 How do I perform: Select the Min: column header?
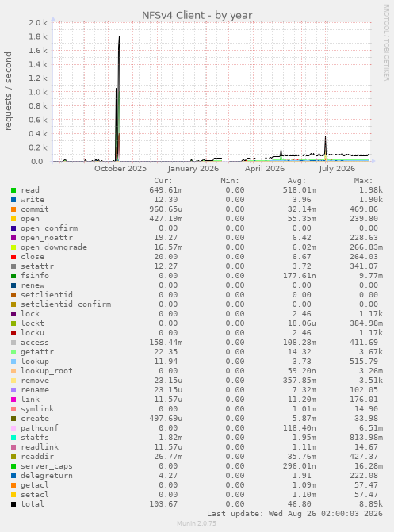pyautogui.click(x=230, y=181)
